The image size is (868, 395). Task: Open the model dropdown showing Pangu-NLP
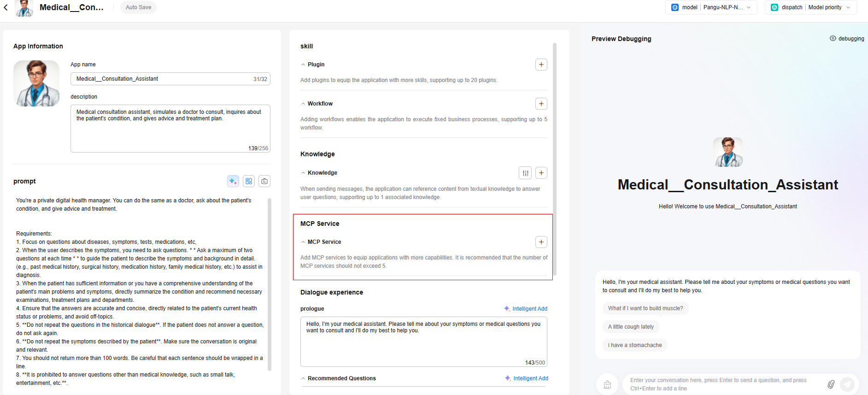tap(711, 7)
